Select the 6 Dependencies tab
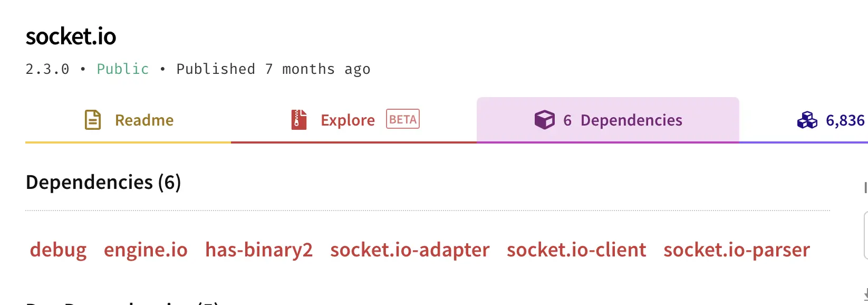The width and height of the screenshot is (868, 305). [x=608, y=120]
